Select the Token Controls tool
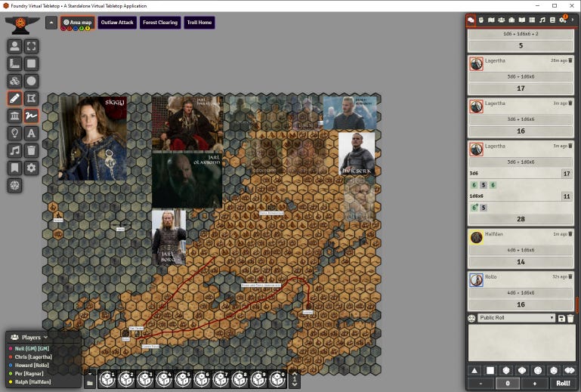This screenshot has height=392, width=581. 14,46
